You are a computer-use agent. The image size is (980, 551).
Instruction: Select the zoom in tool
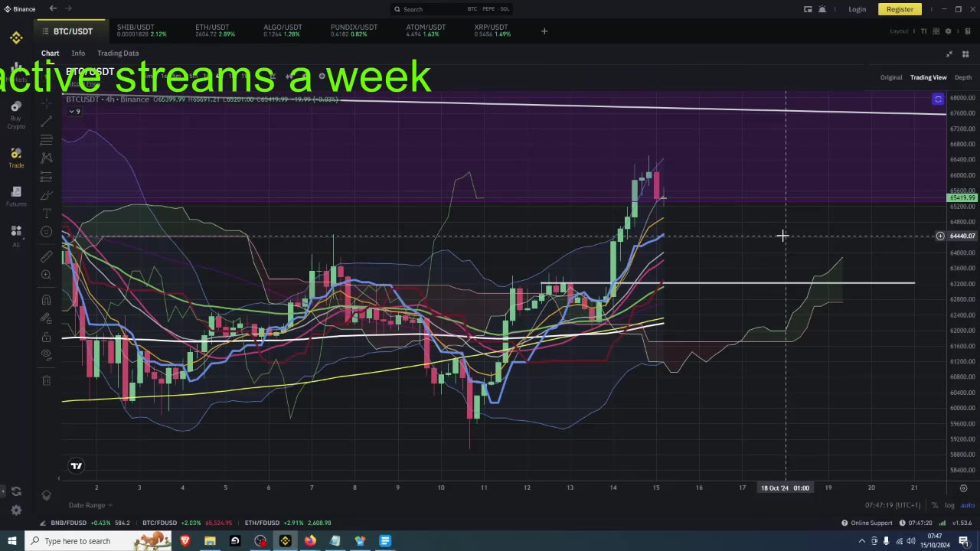click(x=46, y=275)
